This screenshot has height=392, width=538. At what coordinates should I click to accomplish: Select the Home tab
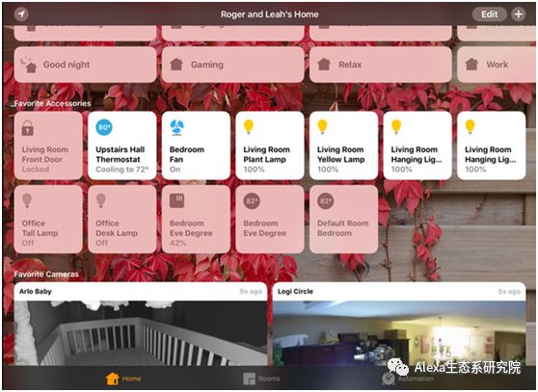click(x=123, y=379)
